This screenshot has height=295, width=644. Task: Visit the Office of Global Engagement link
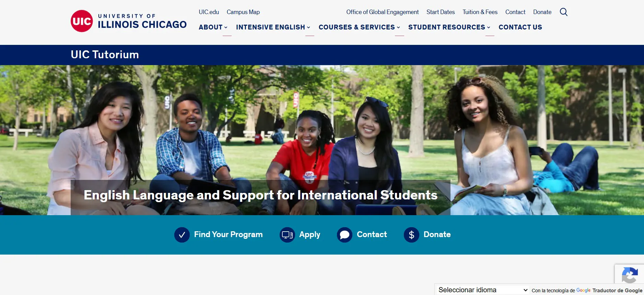pos(383,12)
